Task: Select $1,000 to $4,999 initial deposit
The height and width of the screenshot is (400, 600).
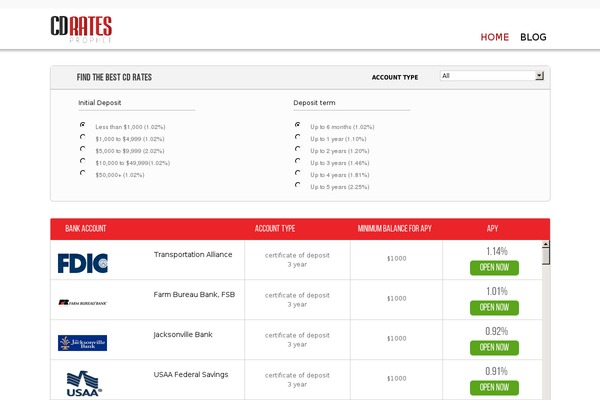Action: 83,137
